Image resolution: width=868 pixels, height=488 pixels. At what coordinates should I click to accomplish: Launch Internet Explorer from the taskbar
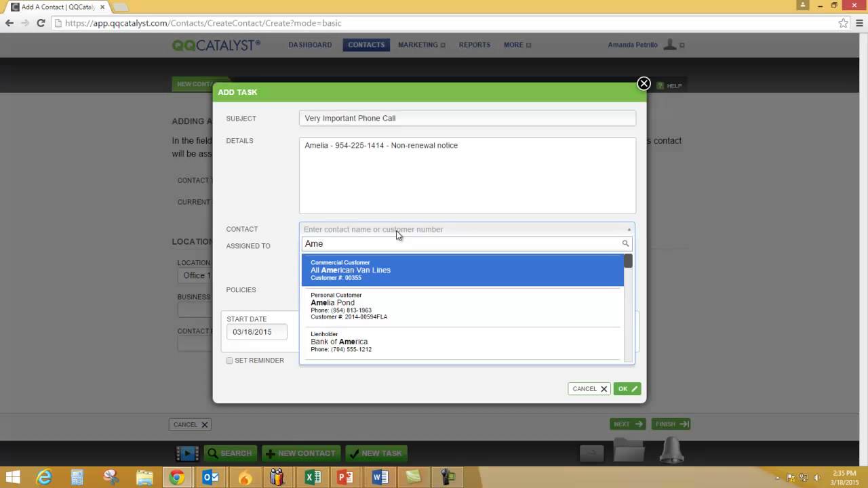[x=44, y=477]
